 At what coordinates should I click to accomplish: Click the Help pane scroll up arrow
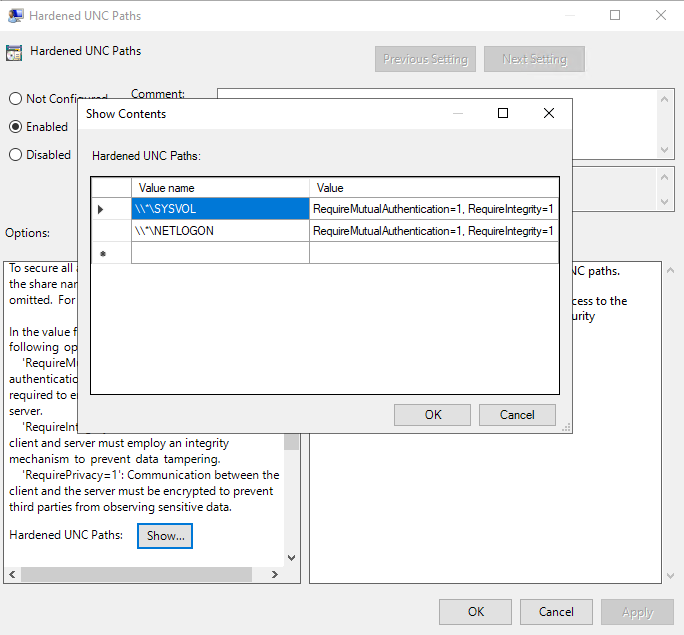[x=670, y=270]
